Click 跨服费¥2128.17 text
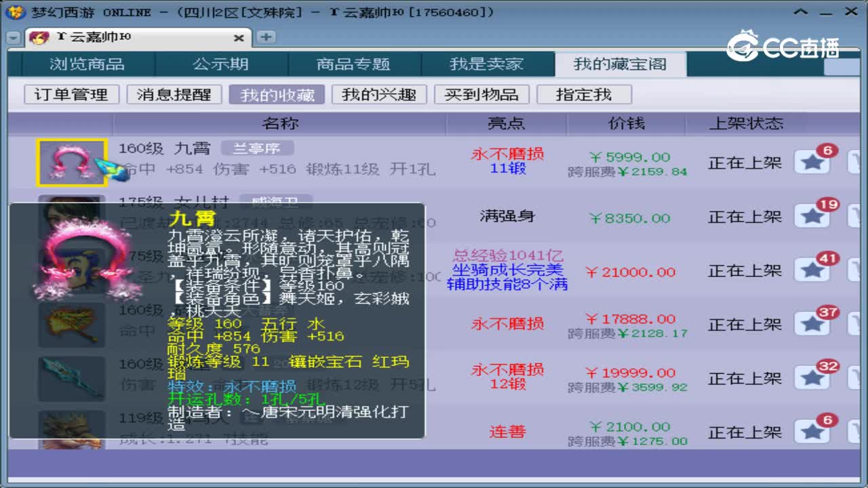 pyautogui.click(x=627, y=333)
